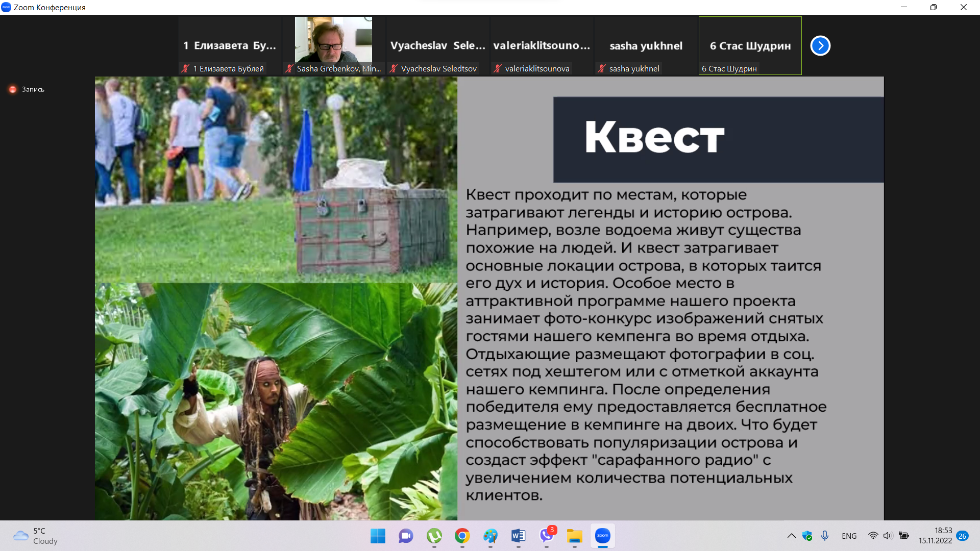Click the muted mic icon of valeriaklitsounova

pyautogui.click(x=498, y=68)
